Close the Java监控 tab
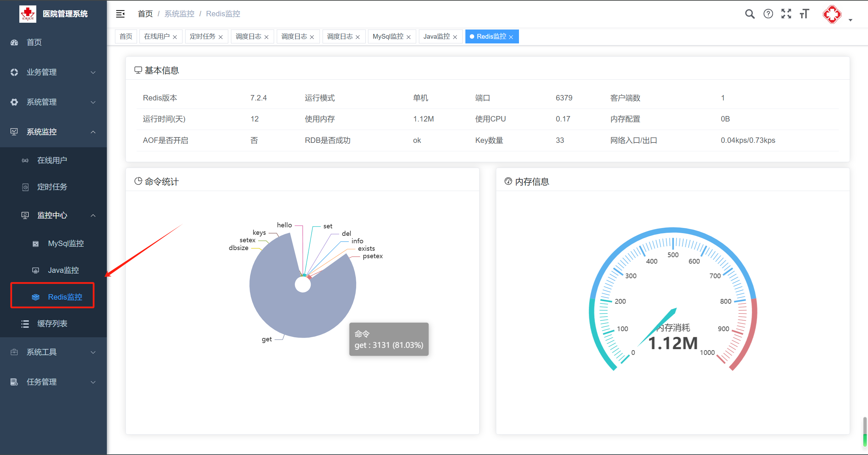This screenshot has height=455, width=868. (x=455, y=37)
